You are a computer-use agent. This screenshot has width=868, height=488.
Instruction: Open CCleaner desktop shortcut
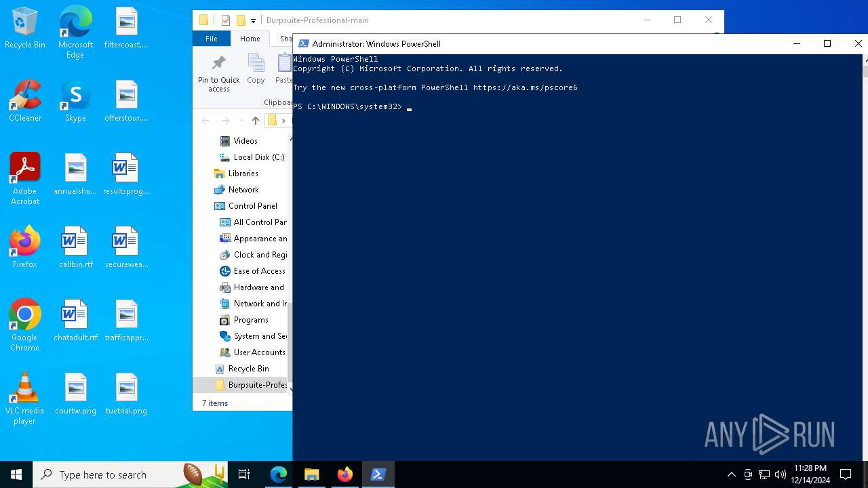point(25,102)
